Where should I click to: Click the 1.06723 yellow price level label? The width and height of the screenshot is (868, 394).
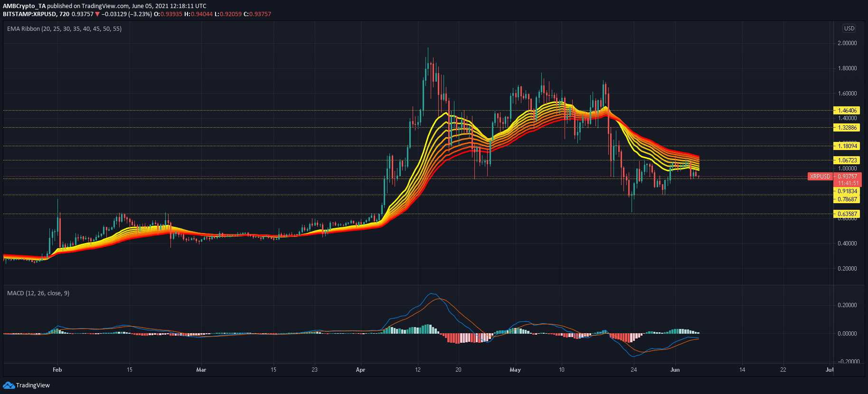tap(847, 160)
